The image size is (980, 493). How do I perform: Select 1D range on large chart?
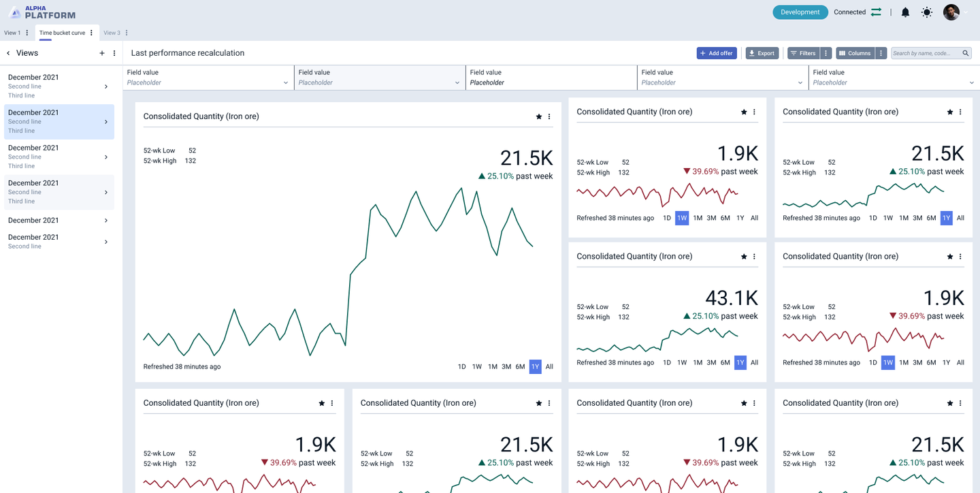(461, 367)
